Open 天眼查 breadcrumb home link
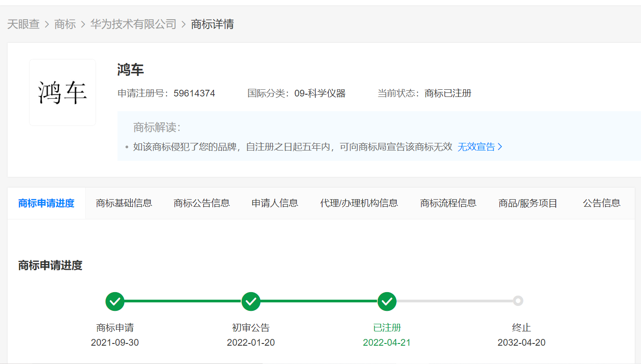 (23, 24)
